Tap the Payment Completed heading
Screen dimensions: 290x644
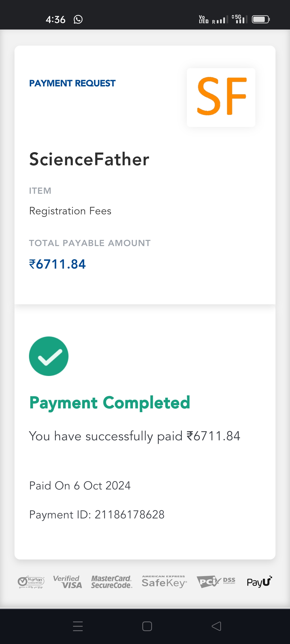pyautogui.click(x=110, y=403)
